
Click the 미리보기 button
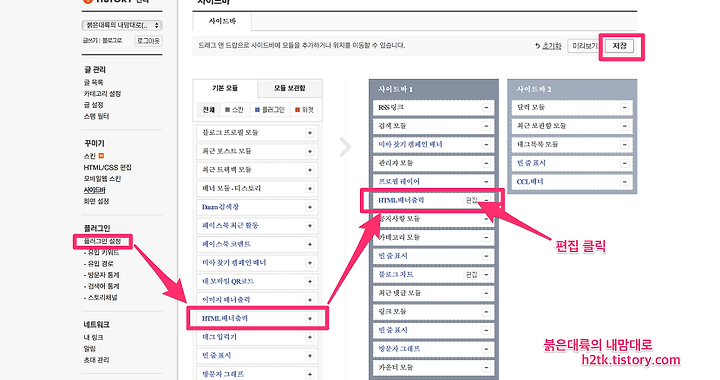(x=585, y=46)
